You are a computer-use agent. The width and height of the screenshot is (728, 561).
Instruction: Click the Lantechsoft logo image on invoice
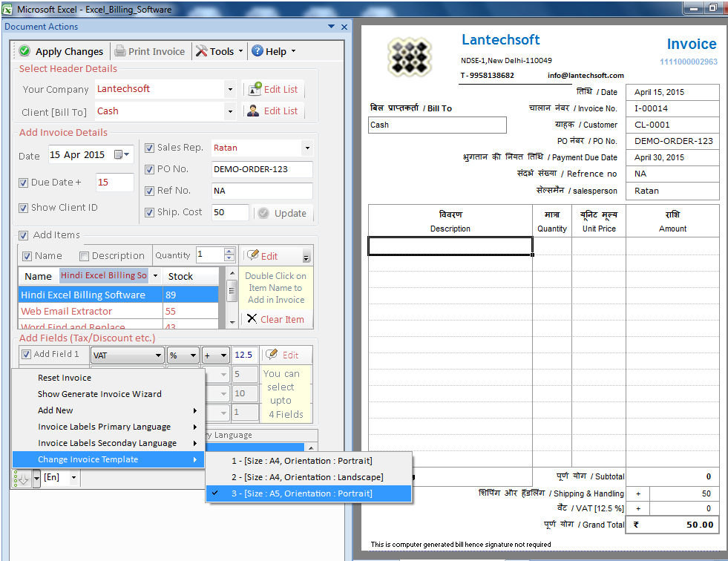click(410, 57)
